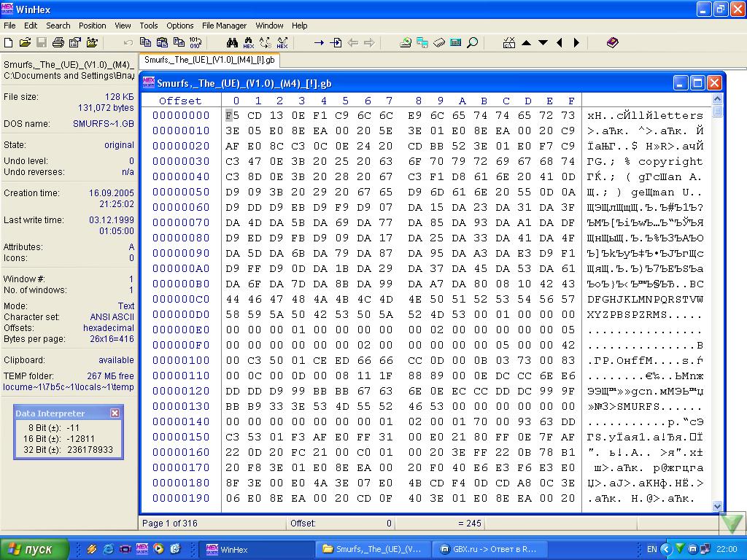Click the EN language indicator in tray
This screenshot has width=747, height=560.
651,549
